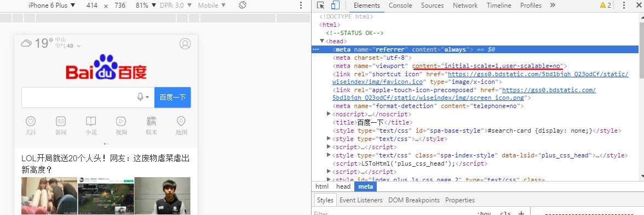Screen dimensions: 644x215
Task: Open the 81% zoom dropdown
Action: (146, 5)
